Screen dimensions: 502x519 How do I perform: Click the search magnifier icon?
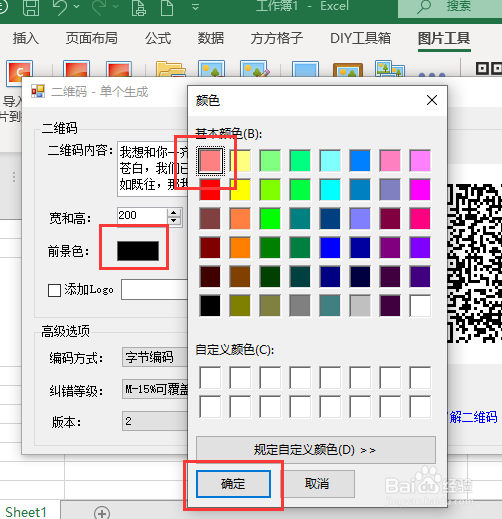click(x=424, y=7)
